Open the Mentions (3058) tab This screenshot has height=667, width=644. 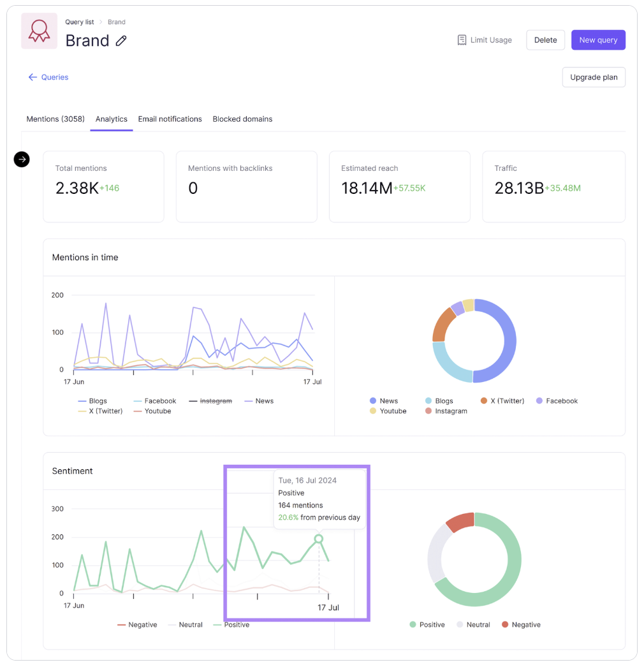(x=55, y=119)
